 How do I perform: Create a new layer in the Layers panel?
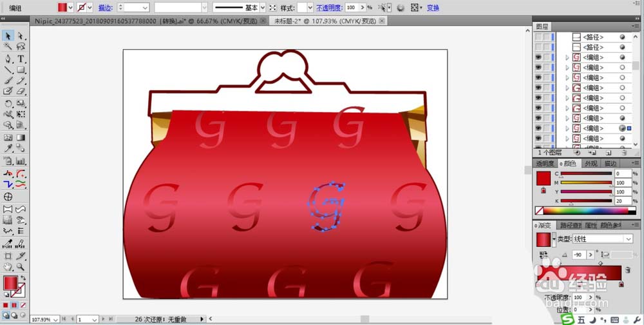click(x=610, y=153)
